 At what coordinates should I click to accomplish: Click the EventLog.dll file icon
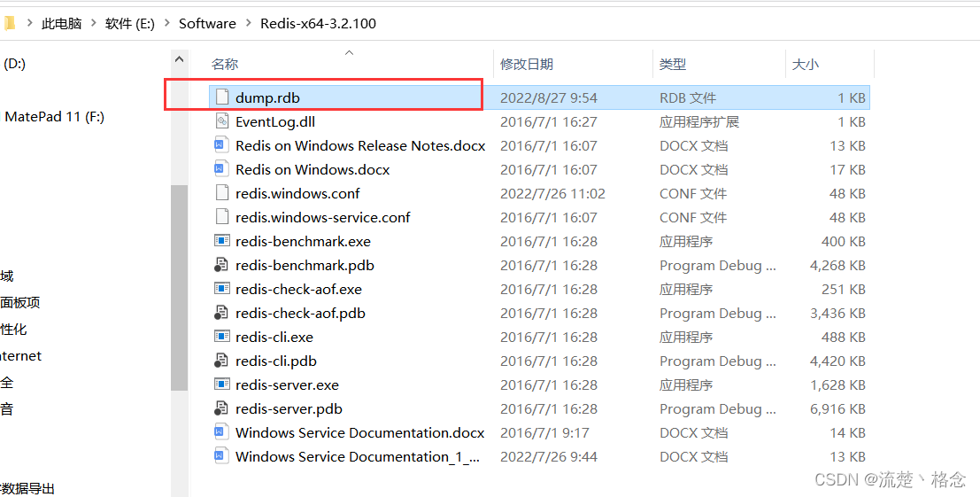point(221,121)
